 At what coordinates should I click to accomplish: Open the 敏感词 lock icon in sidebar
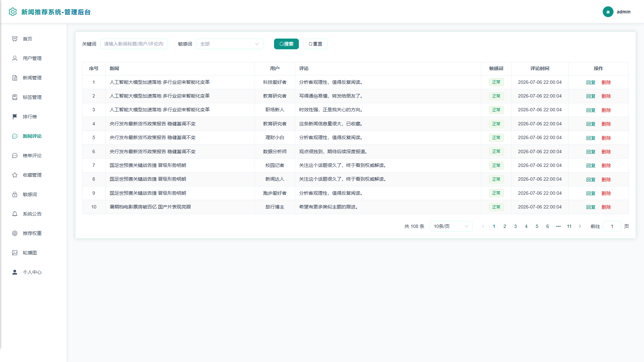[x=15, y=194]
